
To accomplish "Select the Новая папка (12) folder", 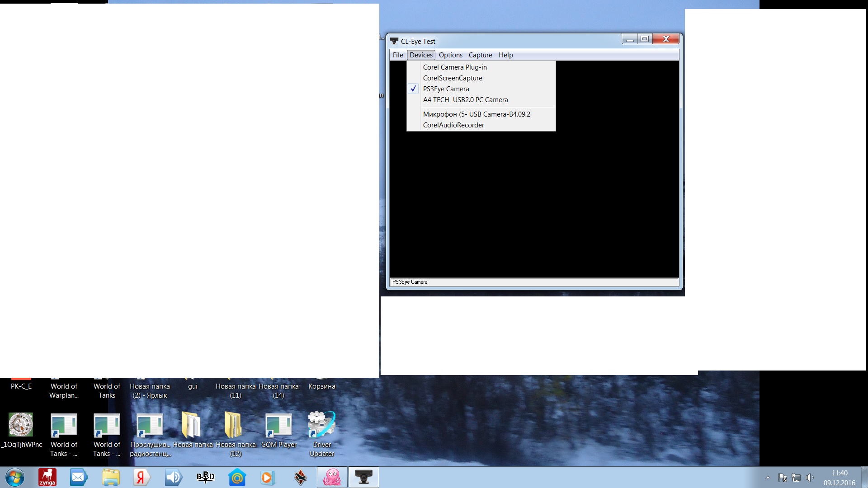I will tap(236, 435).
